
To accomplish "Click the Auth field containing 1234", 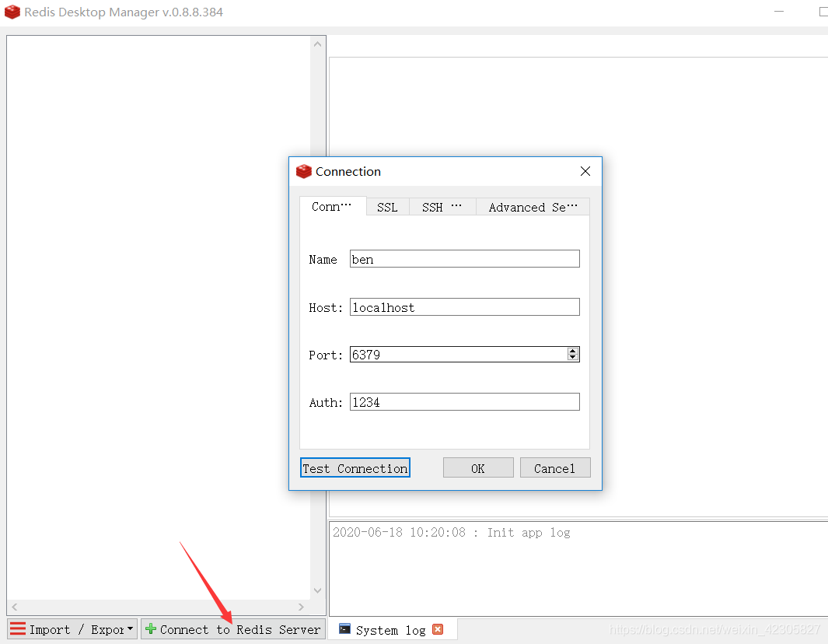I will point(465,402).
